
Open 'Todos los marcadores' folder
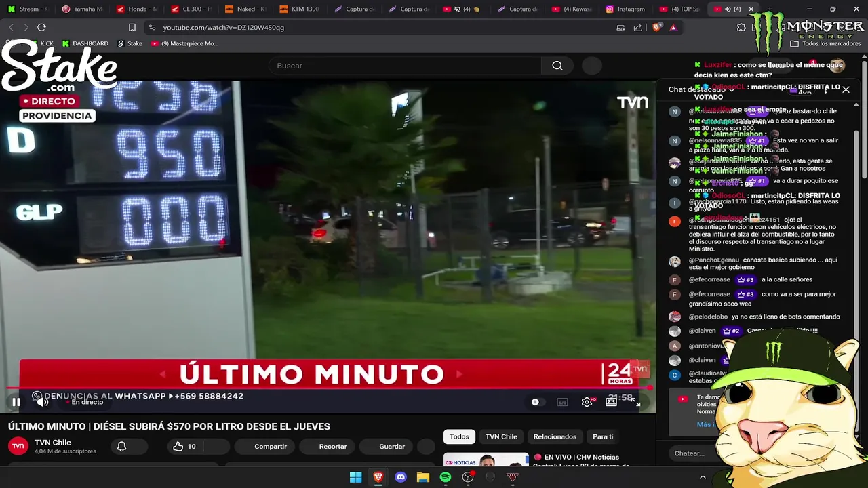pyautogui.click(x=825, y=43)
